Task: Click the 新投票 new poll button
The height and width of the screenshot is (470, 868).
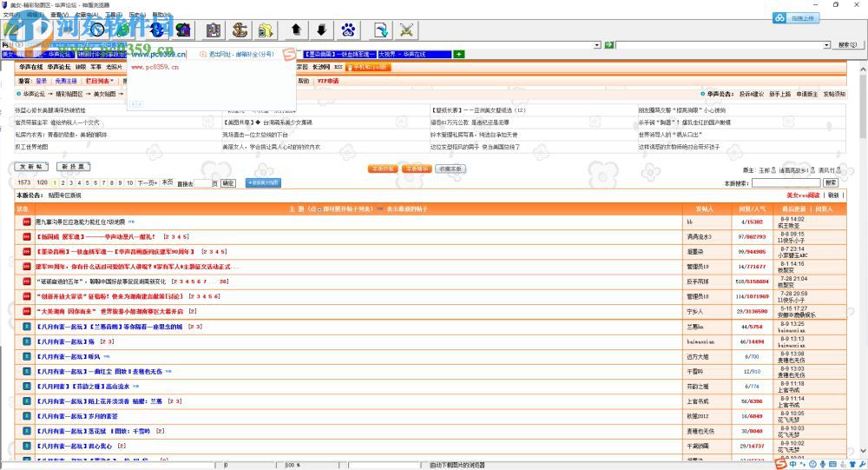Action: pos(71,166)
